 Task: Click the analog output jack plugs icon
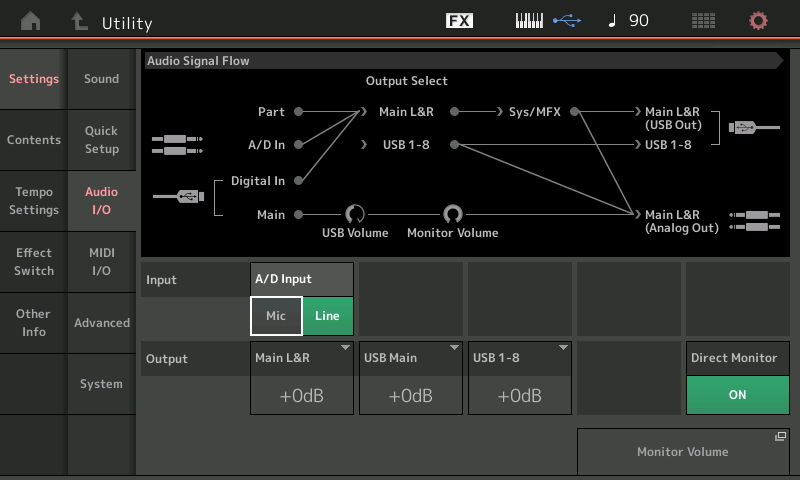pos(755,221)
